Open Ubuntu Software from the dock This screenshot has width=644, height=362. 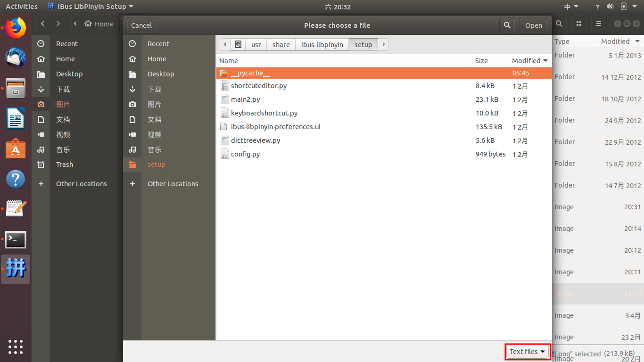tap(16, 149)
